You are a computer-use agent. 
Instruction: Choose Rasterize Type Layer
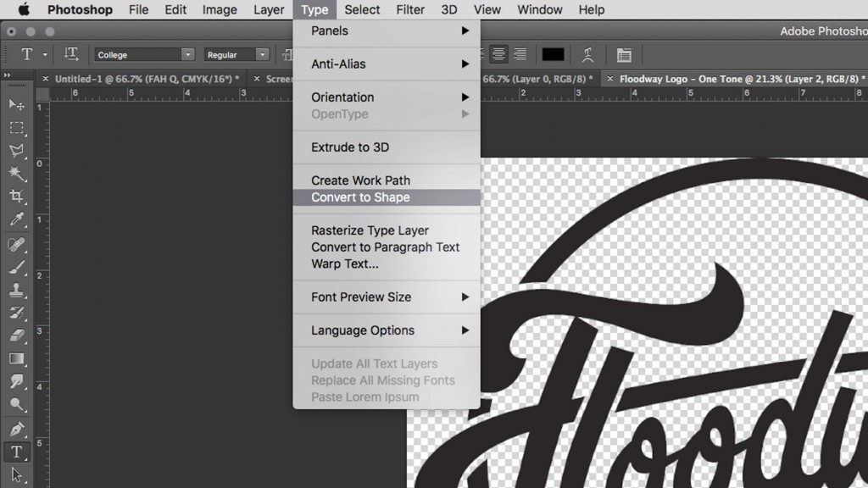point(387,230)
